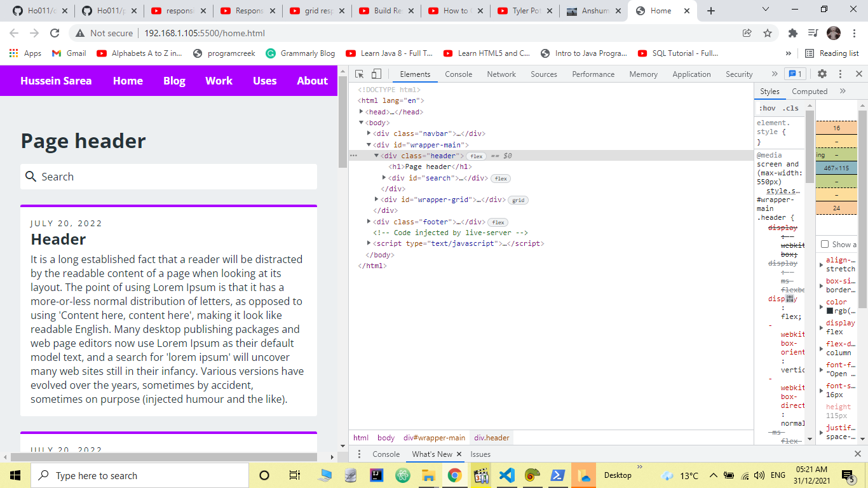Toggle the flex badge on footer div
The width and height of the screenshot is (868, 488).
click(x=498, y=222)
